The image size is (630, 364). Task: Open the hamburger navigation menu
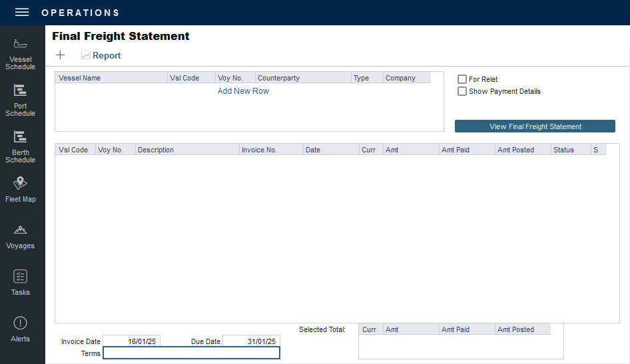click(22, 13)
